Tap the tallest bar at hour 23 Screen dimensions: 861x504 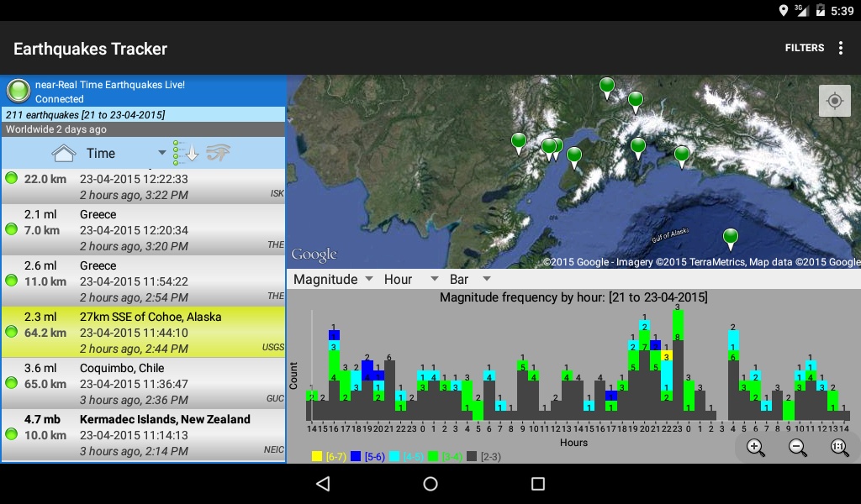[x=678, y=365]
